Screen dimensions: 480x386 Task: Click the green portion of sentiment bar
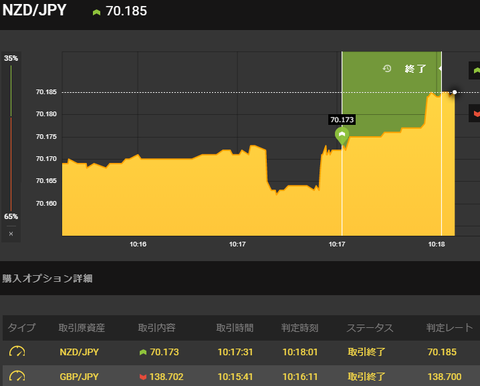coord(11,91)
